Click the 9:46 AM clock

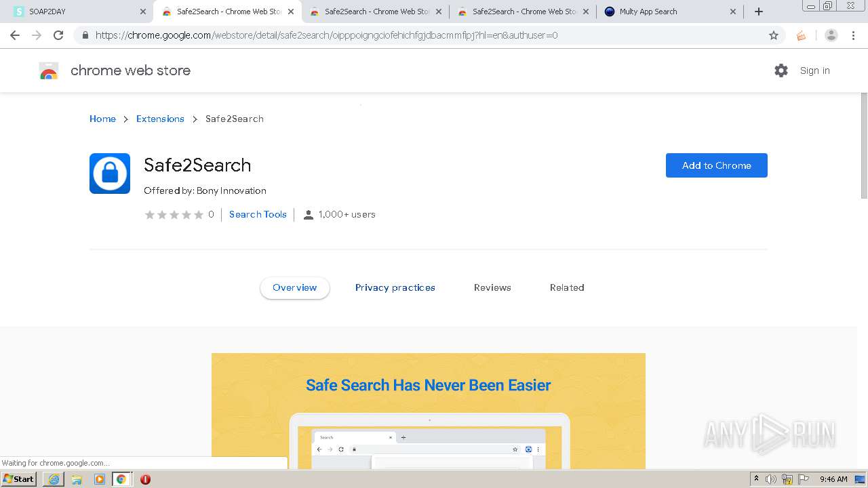833,479
